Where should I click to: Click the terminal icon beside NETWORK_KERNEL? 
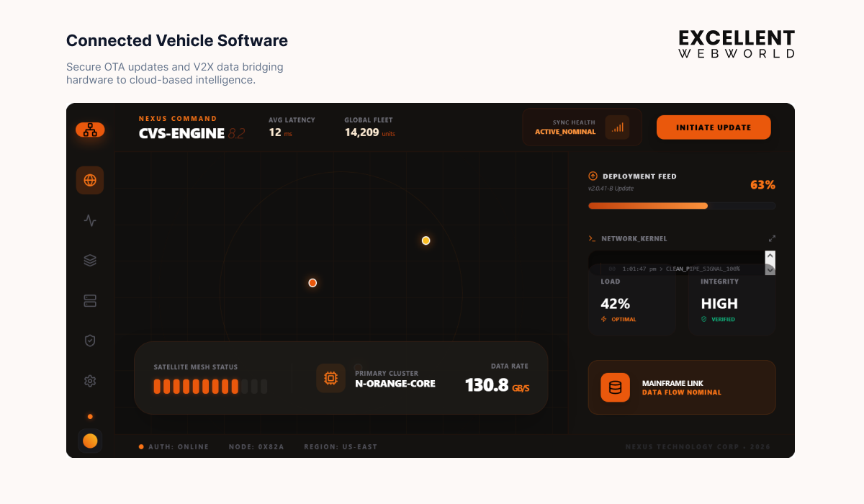(x=592, y=238)
